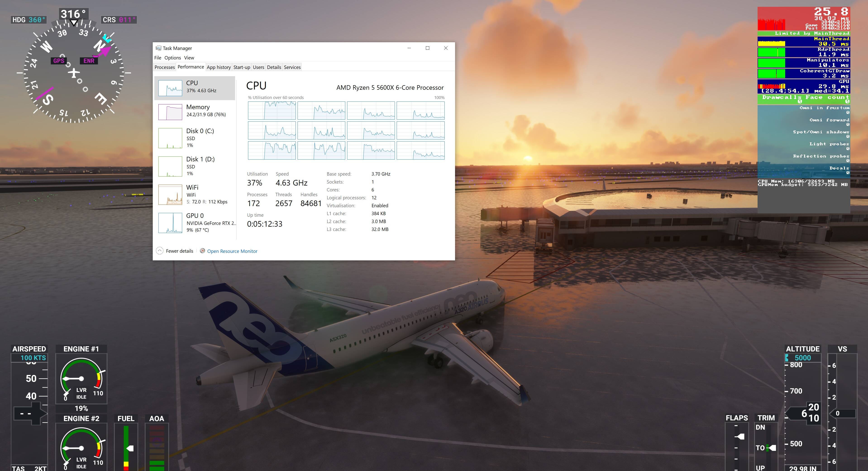
Task: Open the File menu
Action: [x=158, y=58]
